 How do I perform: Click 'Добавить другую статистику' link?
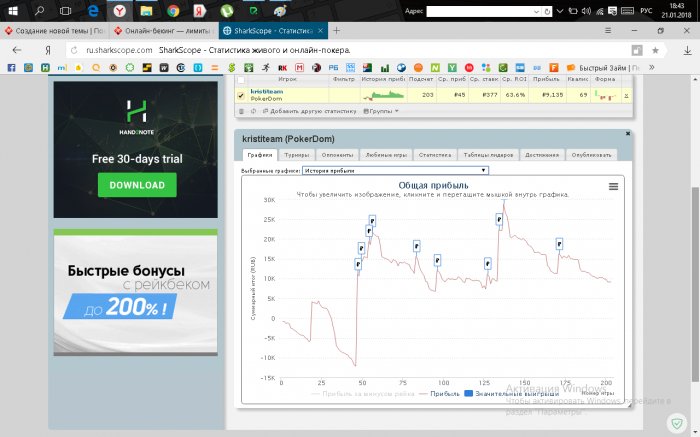click(x=311, y=111)
